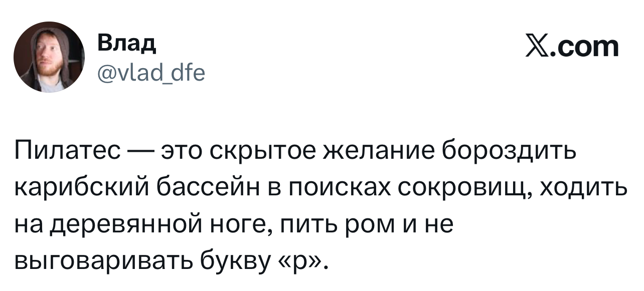
Task: Click Влад's profile avatar photo
Action: (x=49, y=58)
